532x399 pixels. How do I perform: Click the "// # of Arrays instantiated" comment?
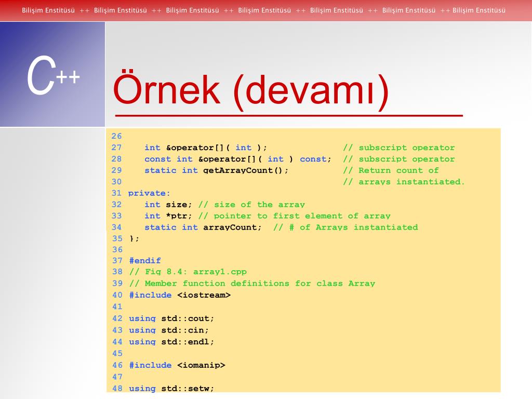345,228
